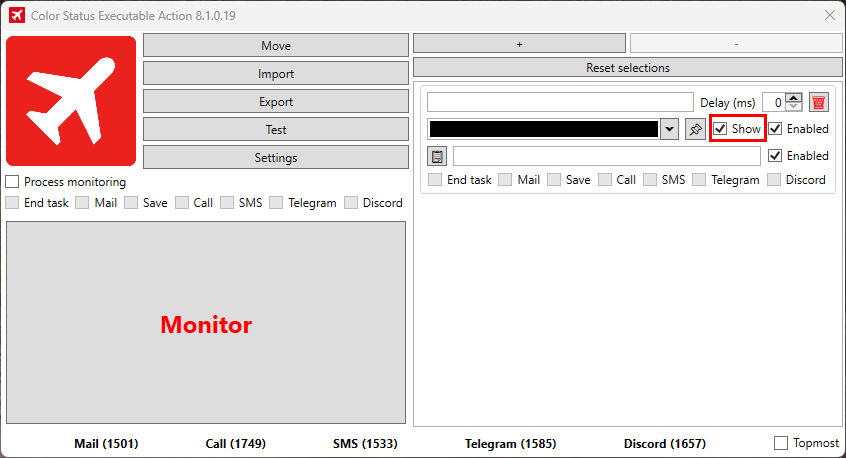Increase Delay (ms) with up arrow
The width and height of the screenshot is (846, 458).
(x=794, y=98)
